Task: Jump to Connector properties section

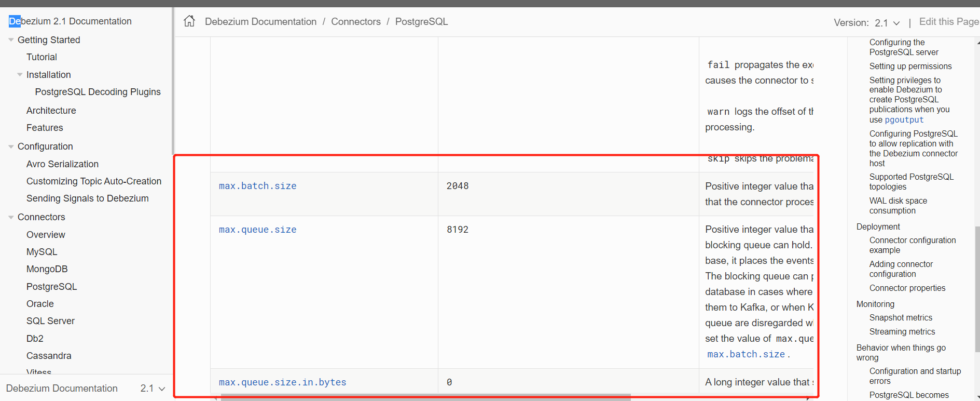Action: coord(907,288)
